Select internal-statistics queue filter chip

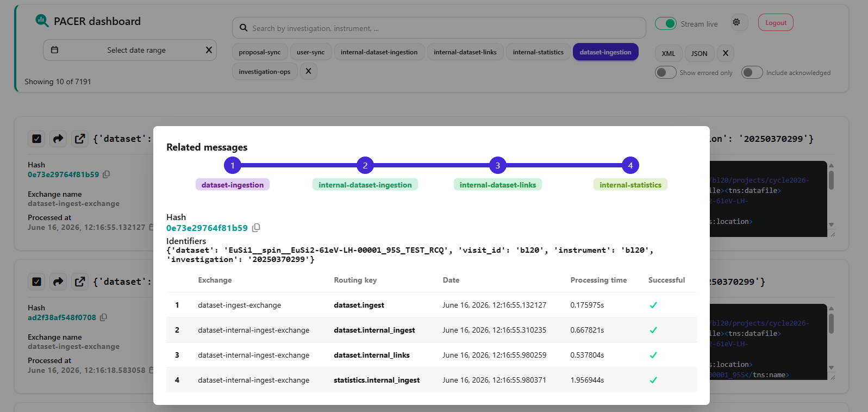coord(538,52)
